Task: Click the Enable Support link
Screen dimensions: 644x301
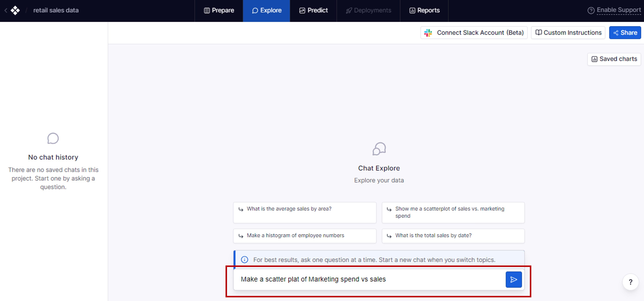Action: (x=618, y=10)
